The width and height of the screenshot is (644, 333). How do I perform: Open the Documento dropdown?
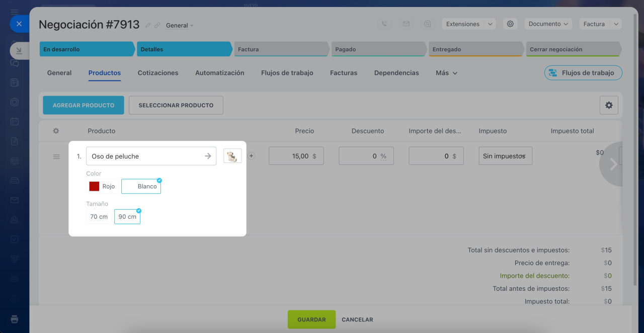tap(548, 24)
